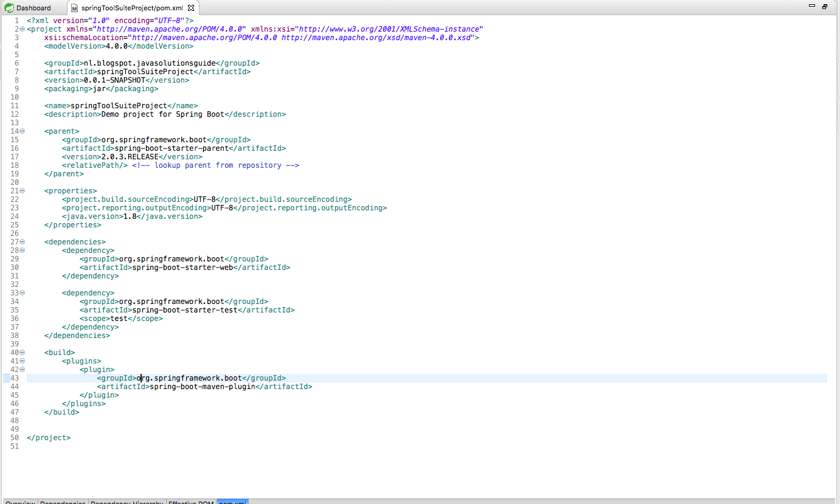Collapse the project element fold at line 2
The image size is (840, 504).
pos(23,29)
